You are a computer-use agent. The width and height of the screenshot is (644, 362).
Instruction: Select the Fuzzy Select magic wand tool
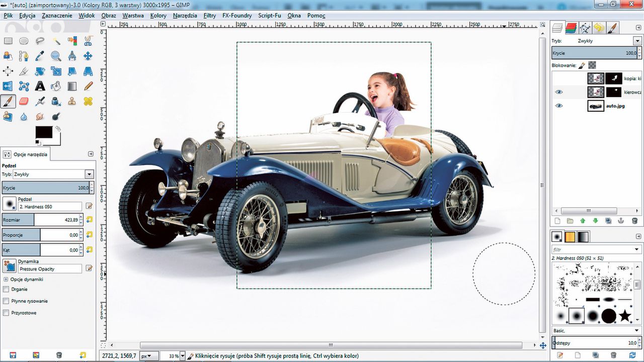pos(56,41)
